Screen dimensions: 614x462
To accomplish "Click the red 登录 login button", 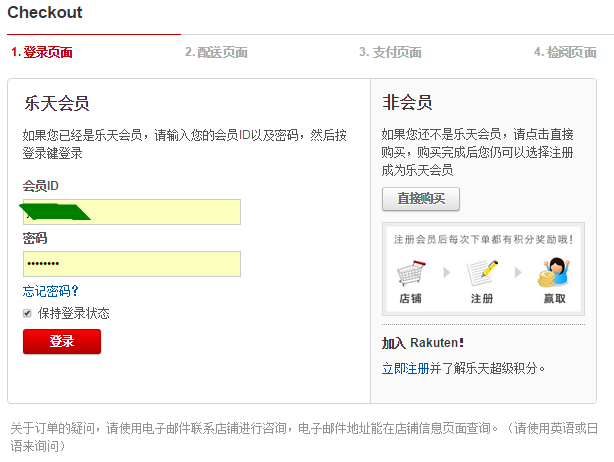I will coord(62,341).
